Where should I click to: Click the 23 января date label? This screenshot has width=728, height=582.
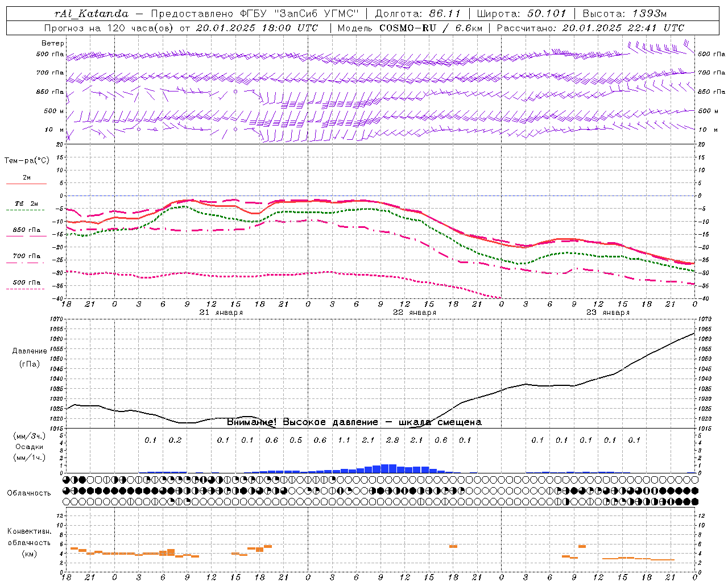coord(608,313)
